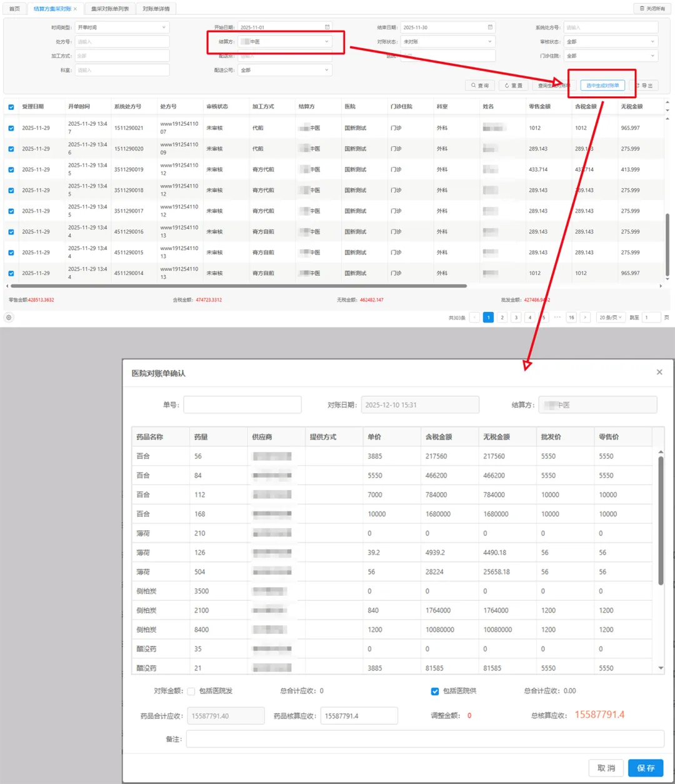Open the 20条/页 page size dropdown
Image resolution: width=675 pixels, height=784 pixels.
click(x=611, y=318)
